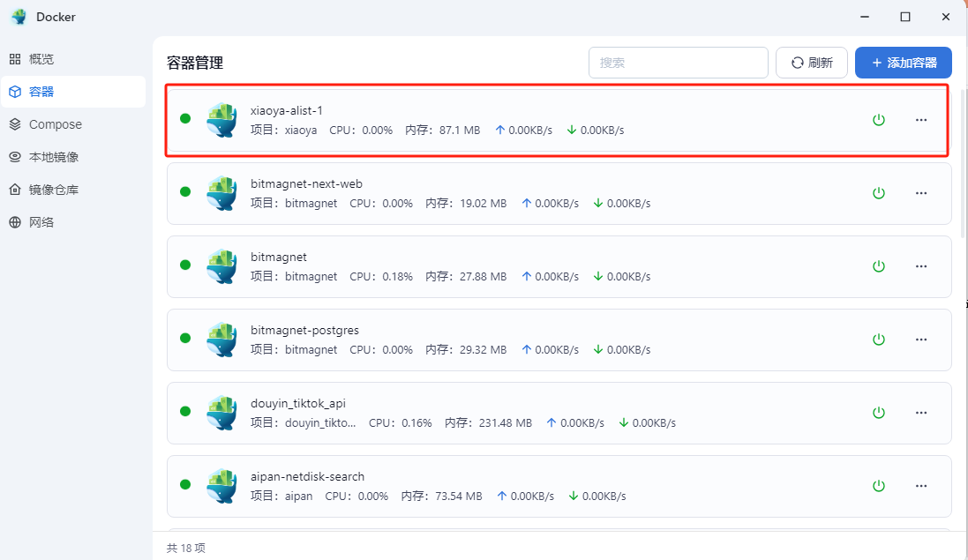Click the 镜像仓库 house icon
Screen dimensions: 968x560
pyautogui.click(x=15, y=190)
